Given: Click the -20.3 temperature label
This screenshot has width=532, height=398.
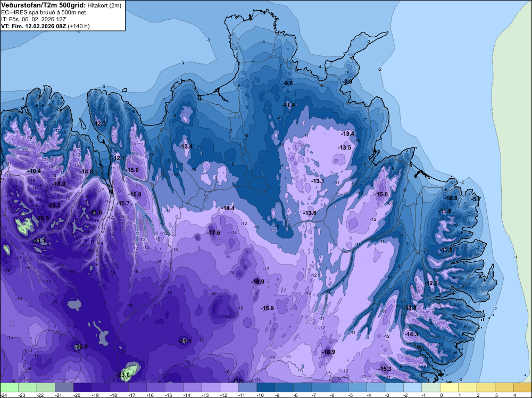Looking at the screenshot, I should pyautogui.click(x=54, y=205).
